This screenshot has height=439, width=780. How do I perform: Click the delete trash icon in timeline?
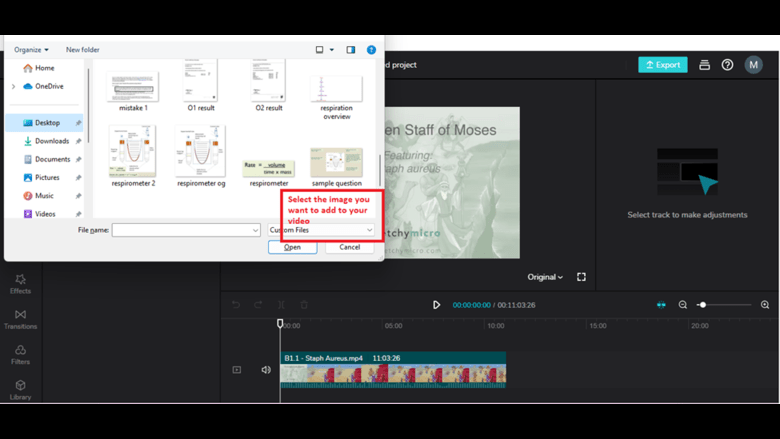point(304,305)
